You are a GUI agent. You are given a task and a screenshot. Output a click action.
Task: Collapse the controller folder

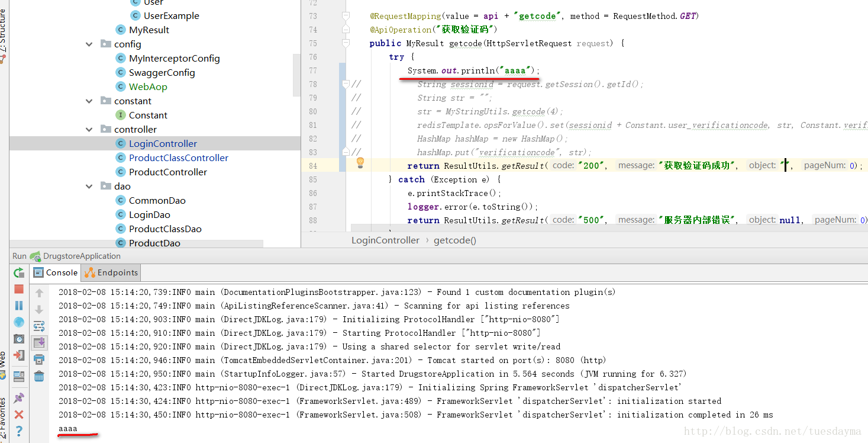point(89,129)
